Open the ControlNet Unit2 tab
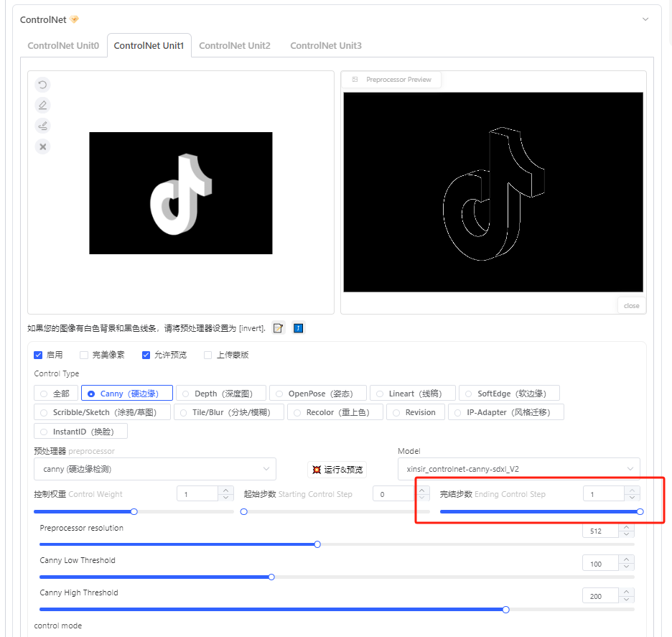 point(235,45)
